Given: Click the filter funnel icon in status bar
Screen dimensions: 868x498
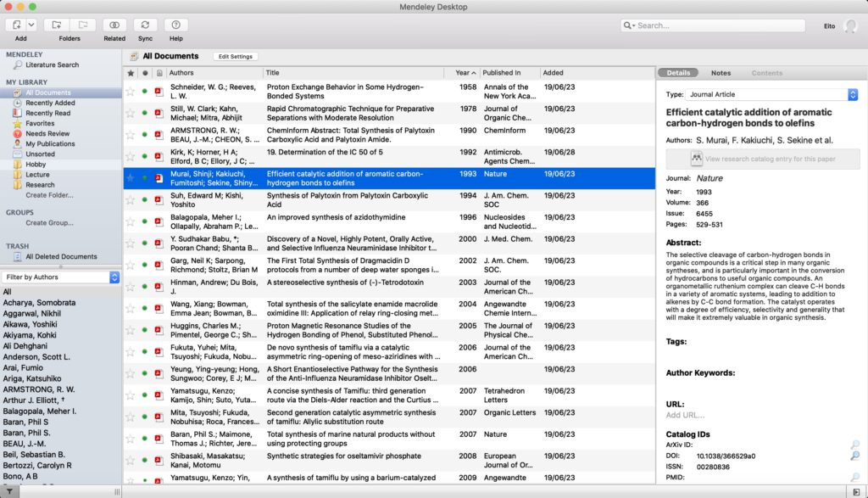Looking at the screenshot, I should 9,492.
